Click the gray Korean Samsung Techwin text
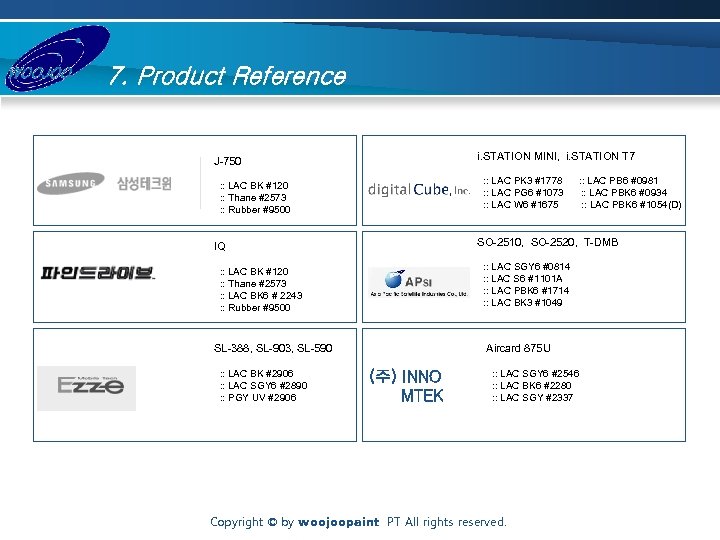This screenshot has height=540, width=720. (144, 184)
